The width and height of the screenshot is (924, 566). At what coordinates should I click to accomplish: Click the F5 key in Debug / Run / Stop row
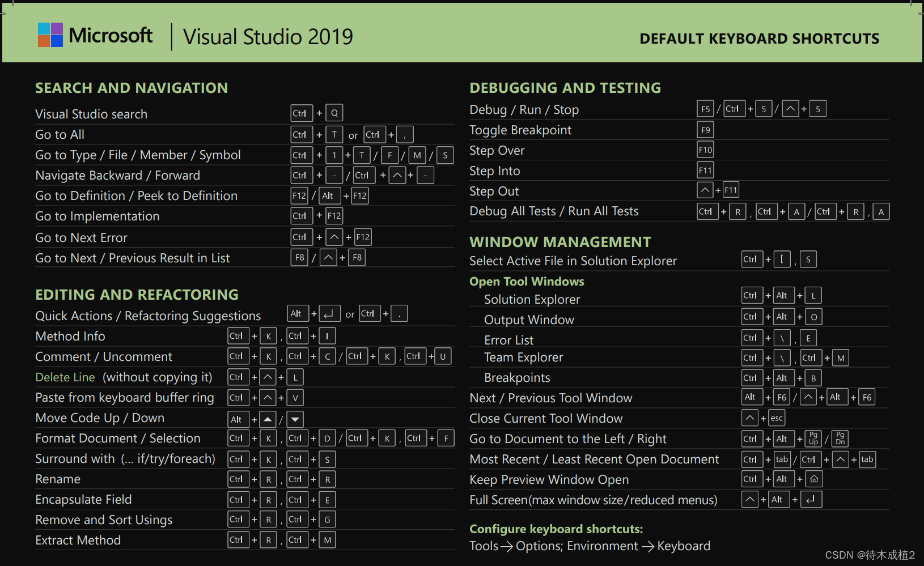[705, 109]
